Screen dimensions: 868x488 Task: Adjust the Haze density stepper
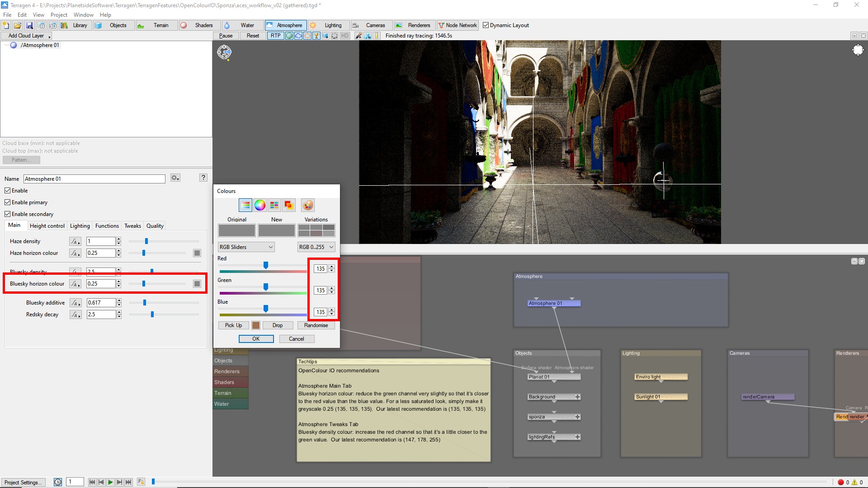point(118,241)
